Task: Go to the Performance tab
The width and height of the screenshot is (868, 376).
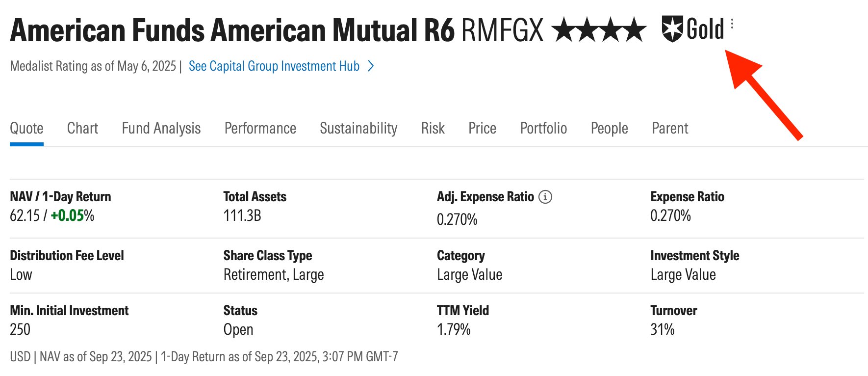Action: tap(260, 128)
